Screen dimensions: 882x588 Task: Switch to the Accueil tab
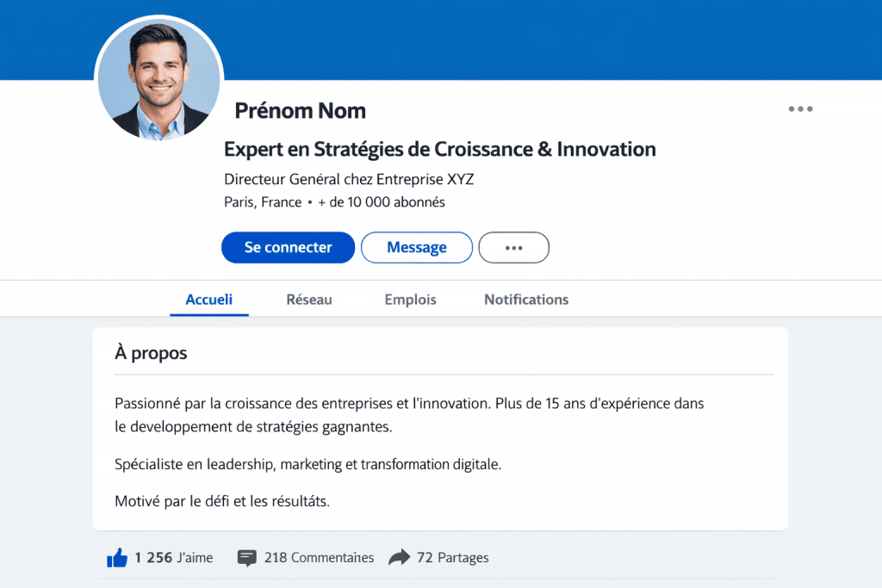pyautogui.click(x=209, y=300)
